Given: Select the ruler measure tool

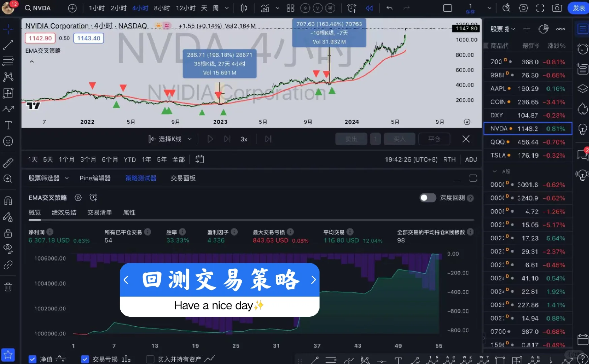Looking at the screenshot, I should (x=8, y=163).
